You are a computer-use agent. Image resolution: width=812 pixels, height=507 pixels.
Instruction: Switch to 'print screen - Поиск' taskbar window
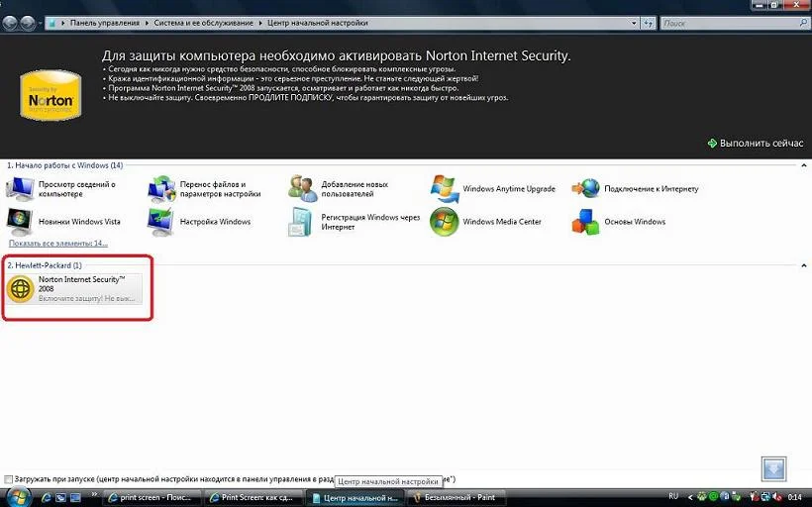coord(152,498)
